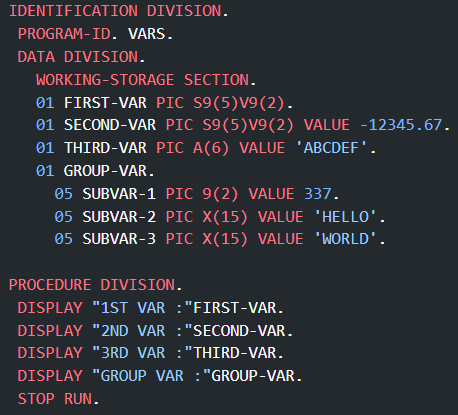This screenshot has height=415, width=458.
Task: Click the FIRST-VAR declaration name
Action: point(105,102)
